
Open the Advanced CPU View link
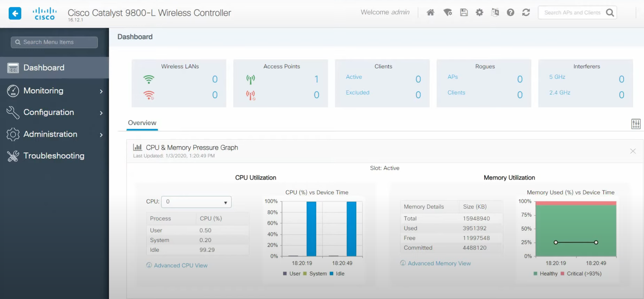(180, 266)
